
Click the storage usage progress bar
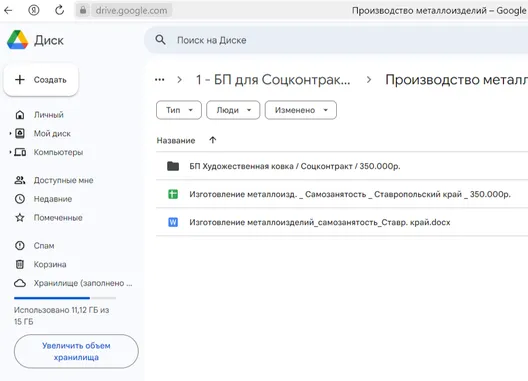point(65,298)
